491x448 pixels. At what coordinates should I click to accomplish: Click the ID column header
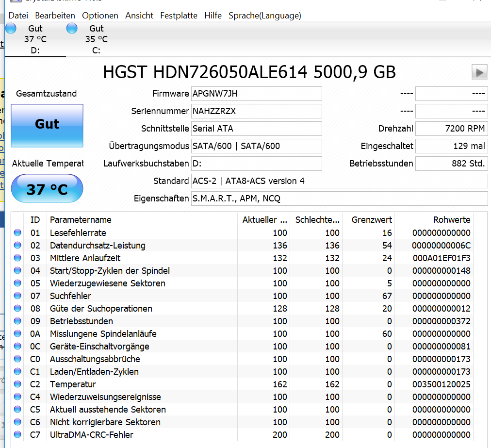(35, 219)
